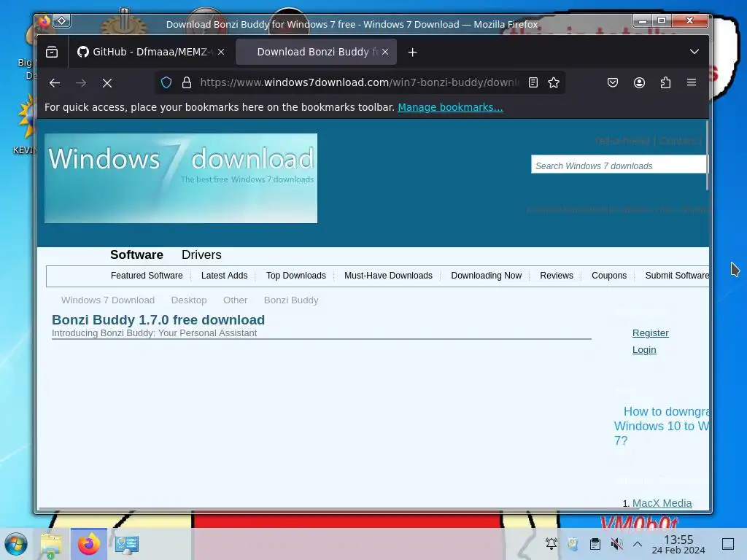
Task: Open Reviews menu item
Action: (x=557, y=276)
